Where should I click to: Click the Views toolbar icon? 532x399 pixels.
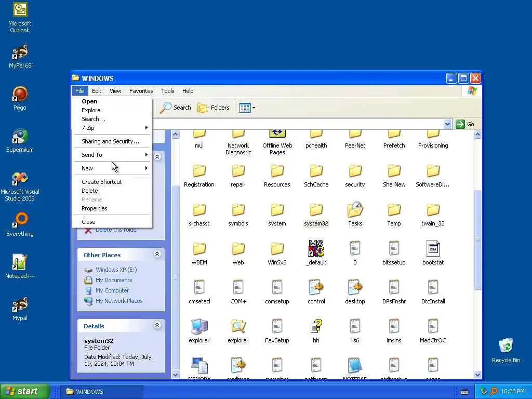(245, 108)
